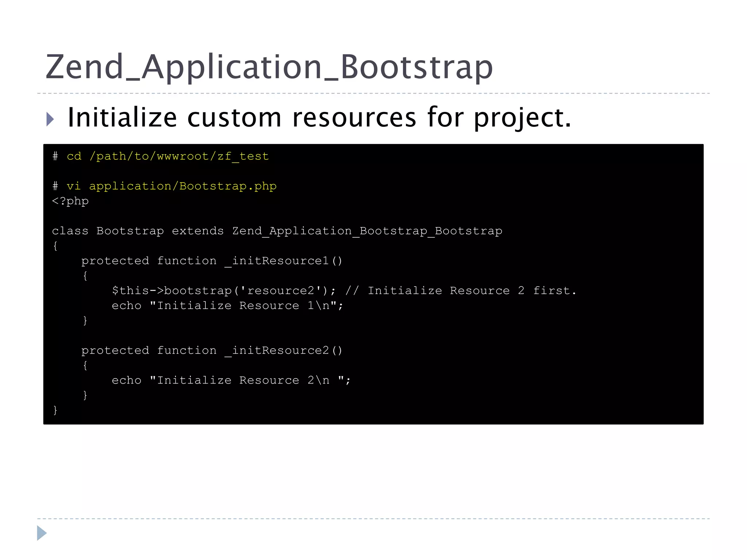Screen dimensions: 747x560
Task: Select the 'Initialize custom resources for project.' text
Action: coord(319,117)
